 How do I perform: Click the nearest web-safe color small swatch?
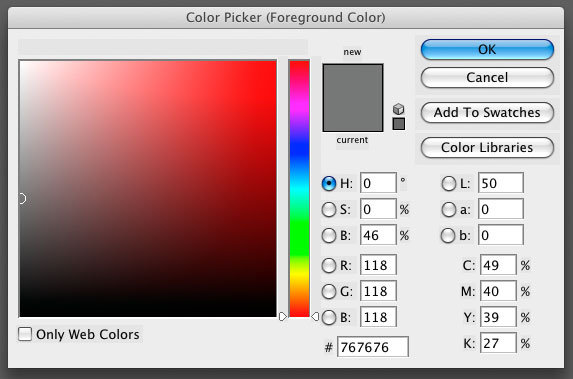[x=399, y=124]
